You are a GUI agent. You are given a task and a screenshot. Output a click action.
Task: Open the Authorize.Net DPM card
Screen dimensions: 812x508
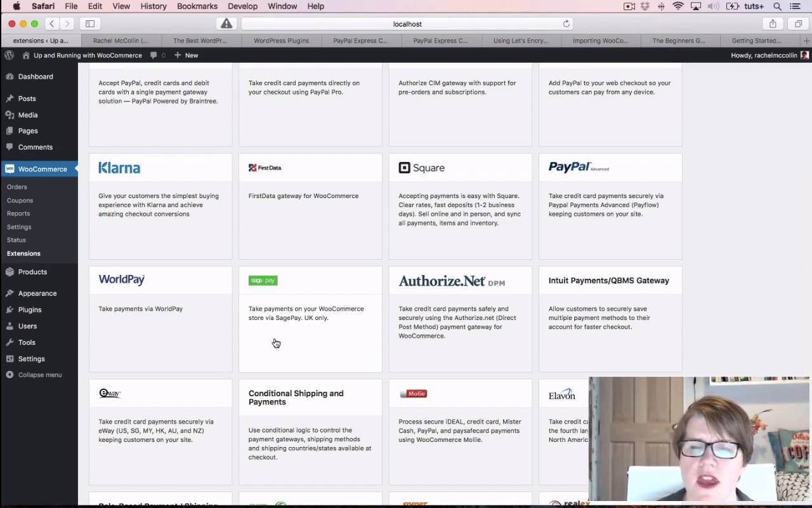[461, 319]
